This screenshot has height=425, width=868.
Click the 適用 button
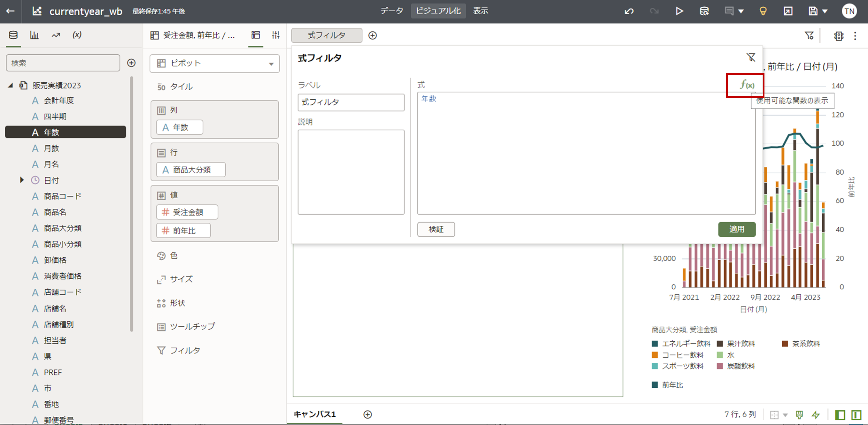tap(737, 229)
